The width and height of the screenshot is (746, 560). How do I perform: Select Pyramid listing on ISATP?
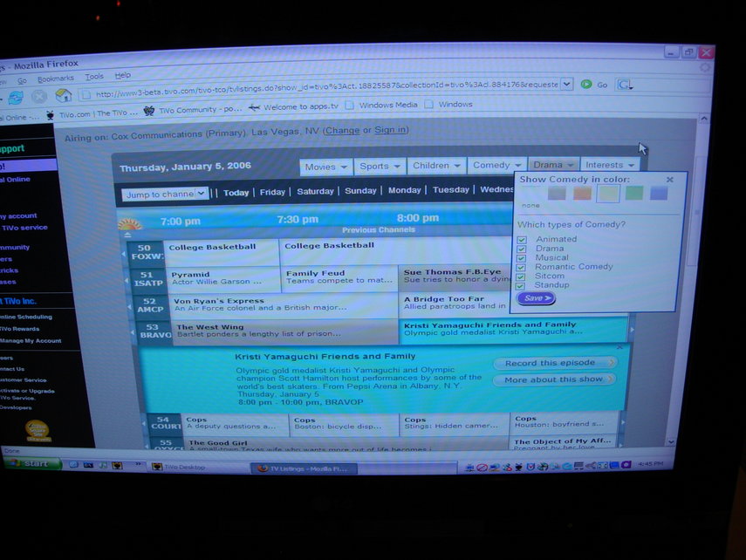point(222,279)
